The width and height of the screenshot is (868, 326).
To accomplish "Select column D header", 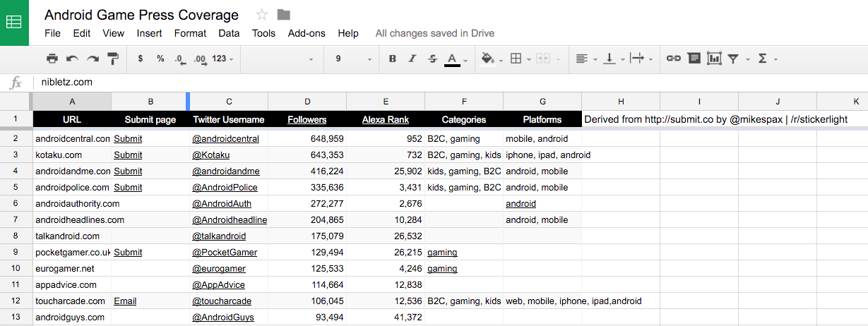I will pos(307,102).
